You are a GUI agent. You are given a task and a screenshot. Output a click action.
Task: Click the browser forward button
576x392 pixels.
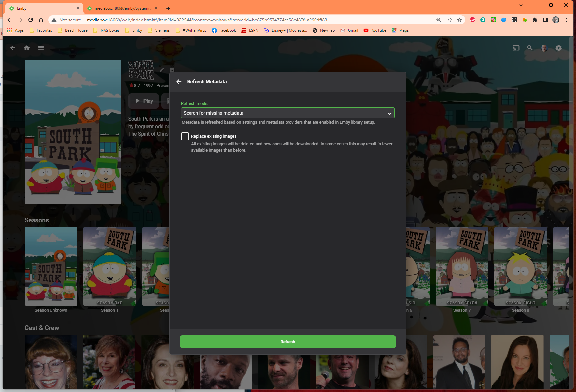(20, 20)
